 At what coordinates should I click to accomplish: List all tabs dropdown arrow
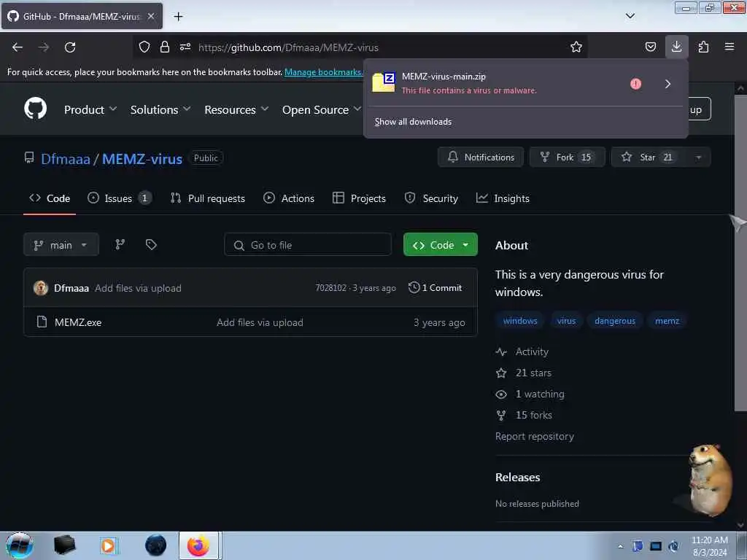tap(630, 16)
